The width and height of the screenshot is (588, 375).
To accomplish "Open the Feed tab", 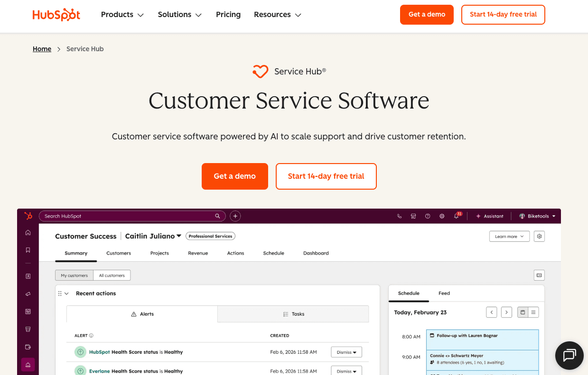I will coord(444,293).
